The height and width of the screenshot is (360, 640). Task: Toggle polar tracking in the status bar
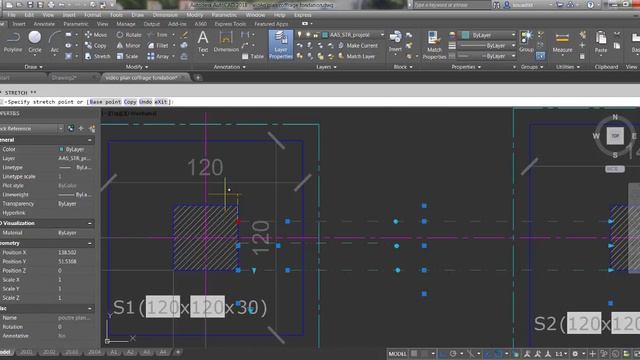453,353
